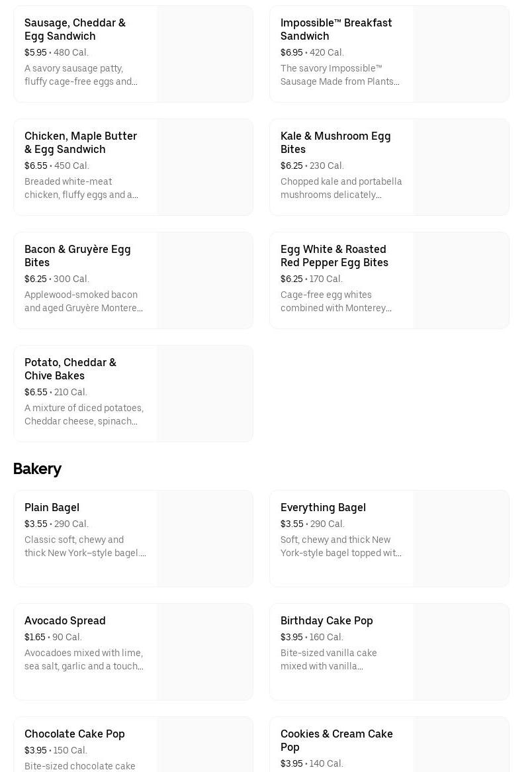
Task: Select the Cookies & Cream Cake Pop title
Action: point(336,740)
